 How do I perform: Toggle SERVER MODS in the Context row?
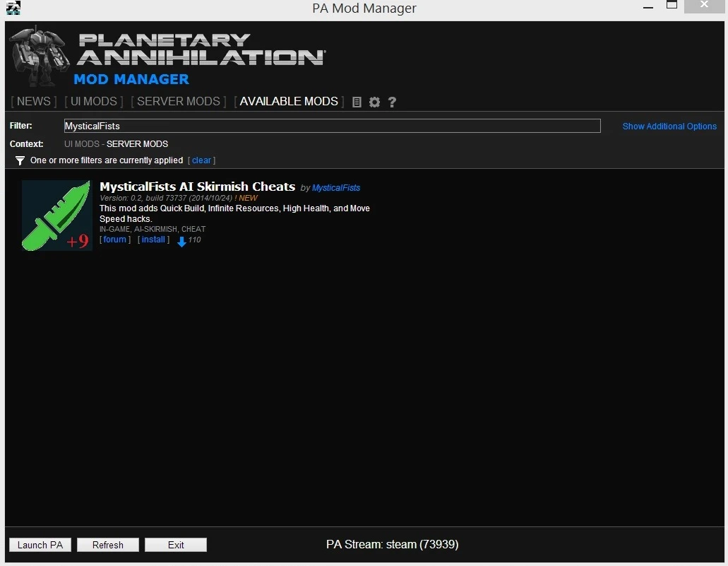(137, 144)
